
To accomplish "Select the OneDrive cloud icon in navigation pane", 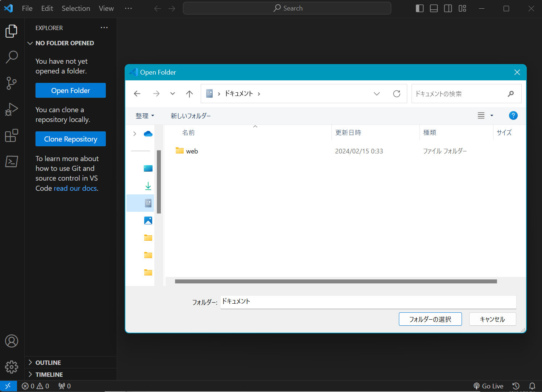I will tap(148, 134).
